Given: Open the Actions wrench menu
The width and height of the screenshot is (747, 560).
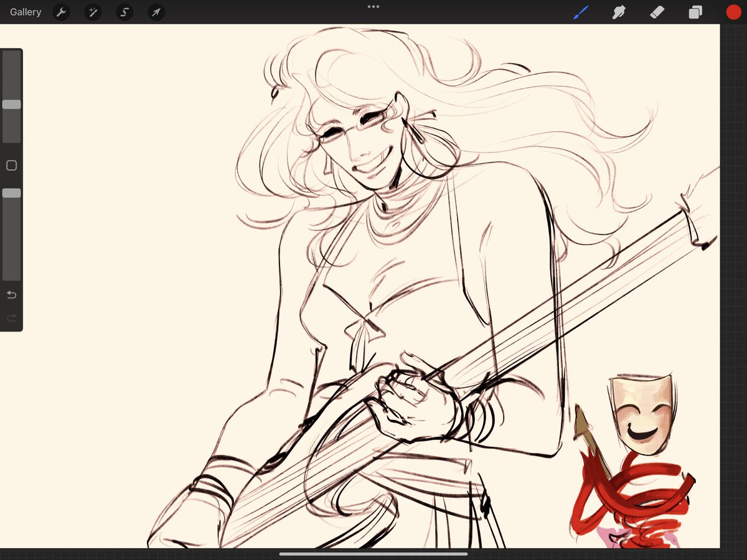Looking at the screenshot, I should (x=61, y=12).
